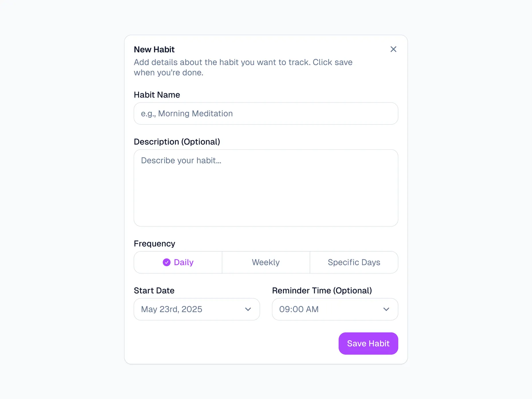Click the Description (Optional) label
This screenshot has width=532, height=399.
(x=177, y=142)
